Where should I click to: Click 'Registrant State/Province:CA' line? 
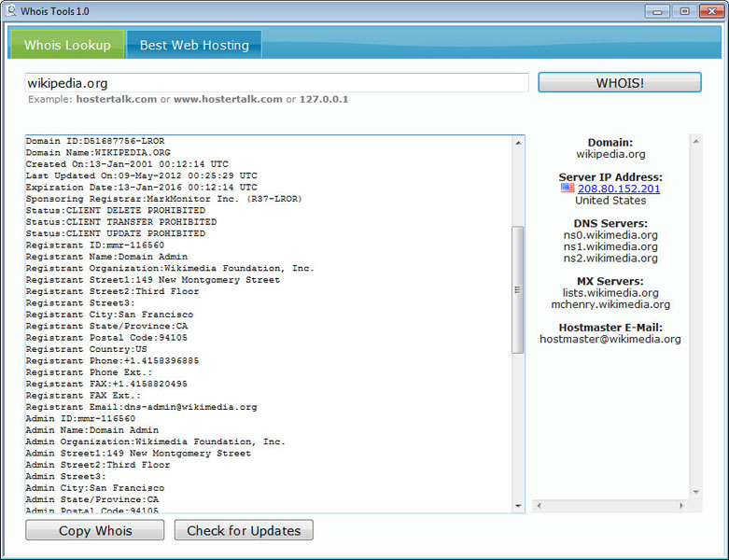pos(107,327)
